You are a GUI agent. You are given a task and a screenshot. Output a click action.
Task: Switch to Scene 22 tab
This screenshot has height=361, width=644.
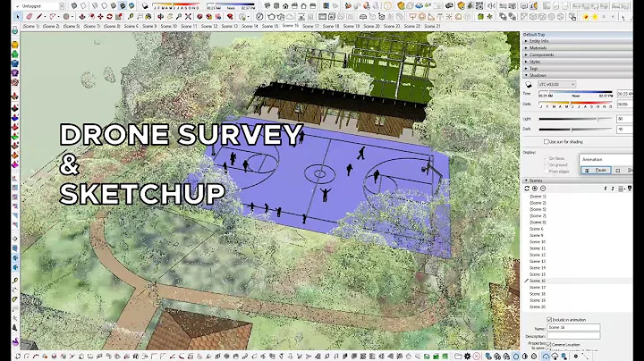[x=412, y=26]
